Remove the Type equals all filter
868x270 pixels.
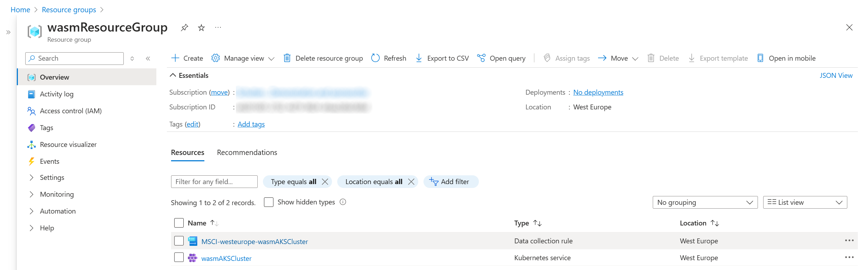coord(325,182)
